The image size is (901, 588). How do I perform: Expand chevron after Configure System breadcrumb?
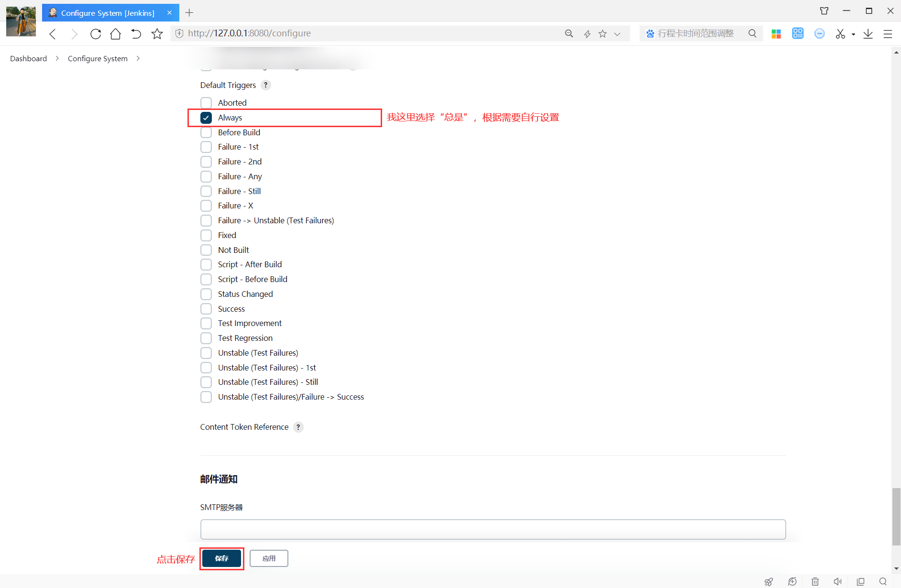point(138,58)
